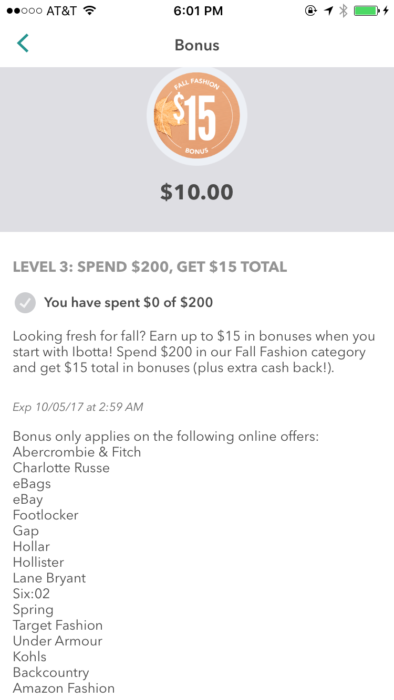Open the eBay offer entry

28,500
